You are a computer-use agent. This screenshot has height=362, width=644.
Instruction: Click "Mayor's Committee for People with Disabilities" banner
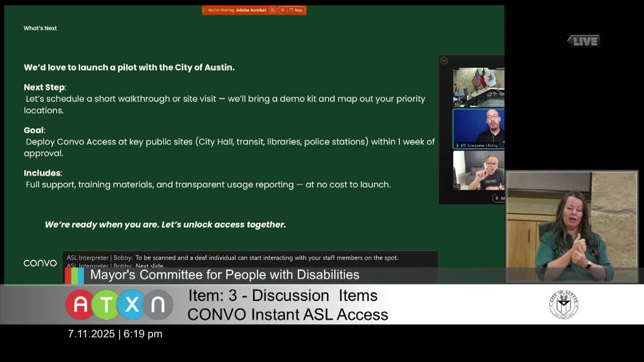(224, 275)
